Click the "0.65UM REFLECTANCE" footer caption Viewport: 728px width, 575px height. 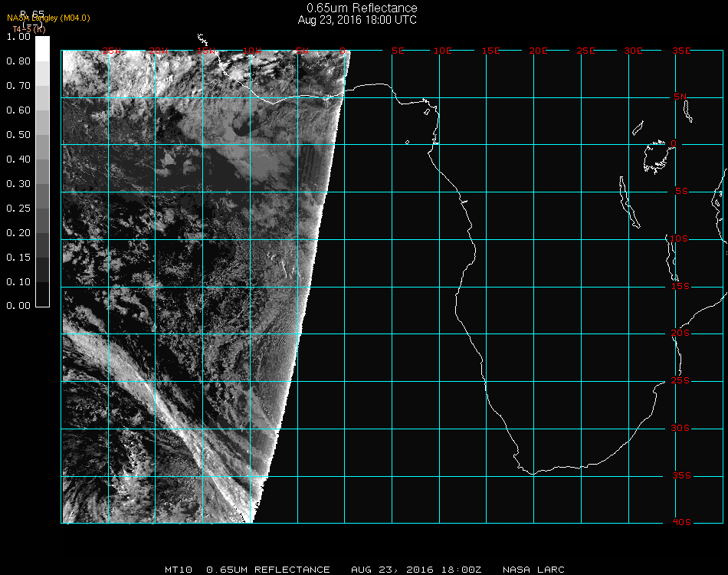click(268, 570)
